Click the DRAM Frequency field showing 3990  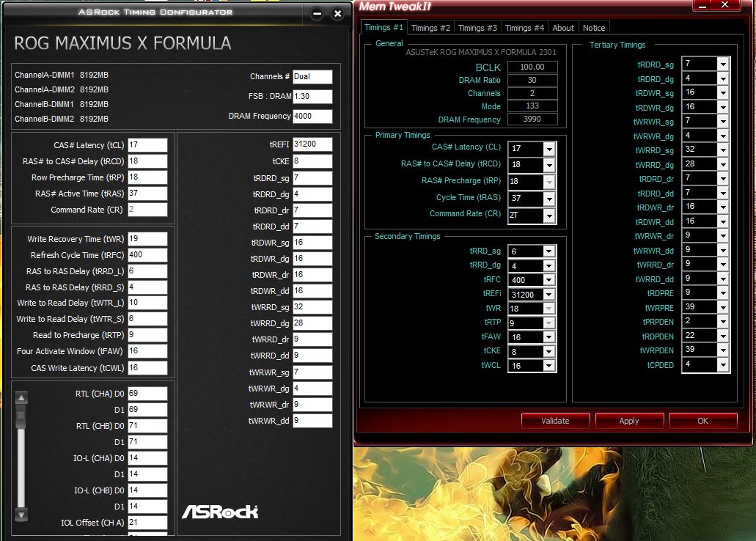tap(532, 119)
